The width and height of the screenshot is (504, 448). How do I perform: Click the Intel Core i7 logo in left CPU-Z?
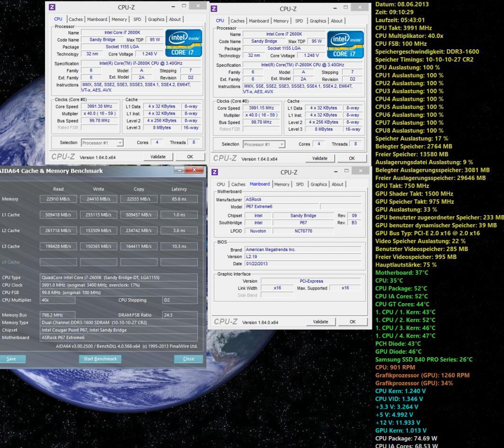[x=184, y=43]
